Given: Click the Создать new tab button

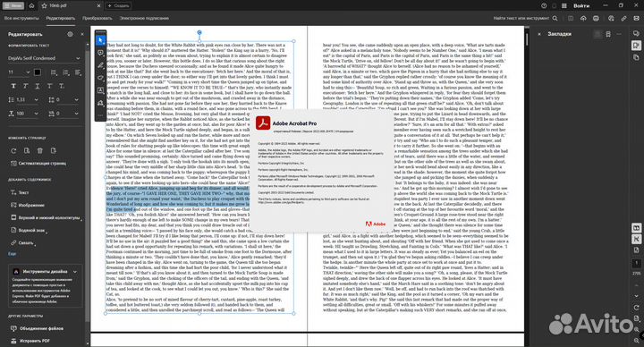Looking at the screenshot, I should (119, 5).
